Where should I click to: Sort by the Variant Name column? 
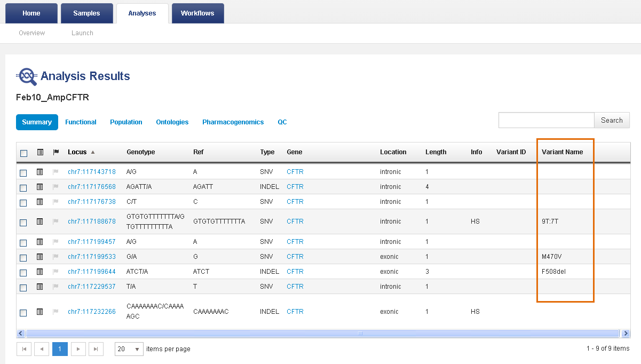tap(562, 152)
